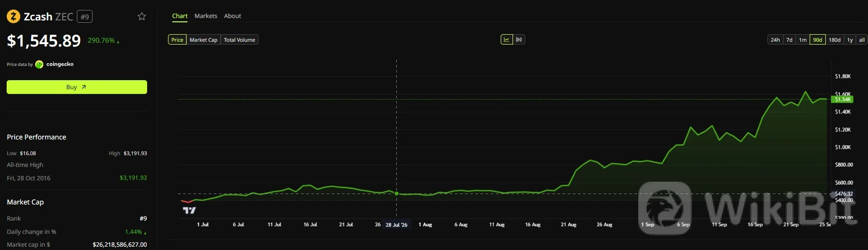Image resolution: width=868 pixels, height=250 pixels.
Task: Click the Rank row label
Action: pyautogui.click(x=14, y=219)
